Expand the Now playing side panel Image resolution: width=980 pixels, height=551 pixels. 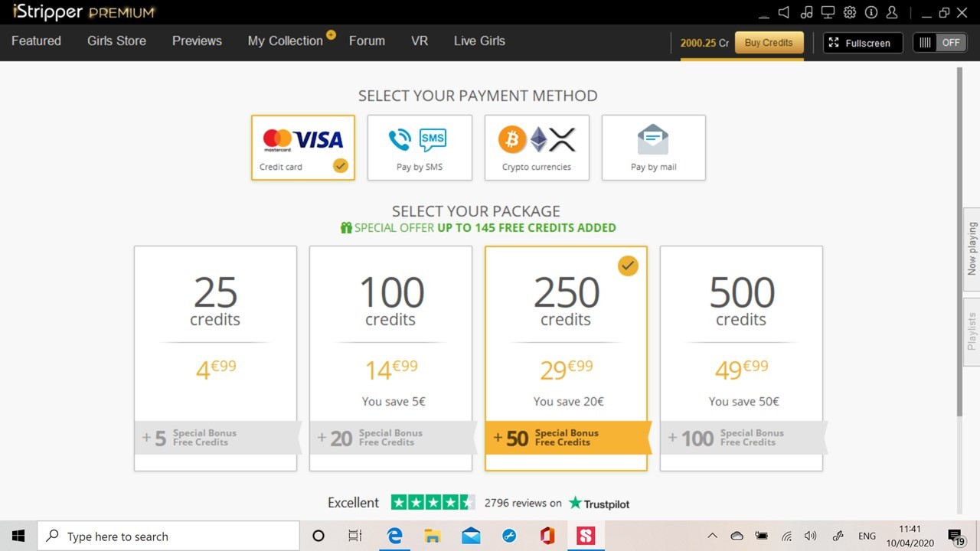(972, 249)
